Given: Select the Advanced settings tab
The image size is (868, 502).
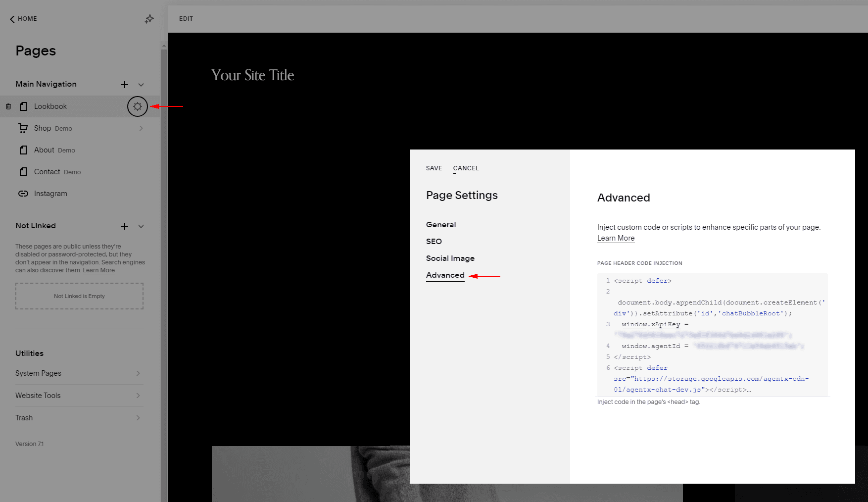Looking at the screenshot, I should pyautogui.click(x=445, y=275).
